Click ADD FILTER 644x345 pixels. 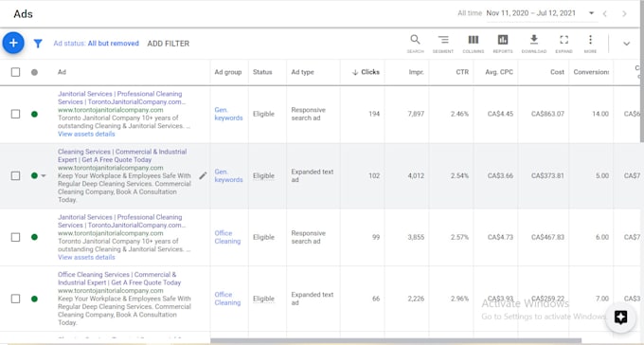[169, 44]
